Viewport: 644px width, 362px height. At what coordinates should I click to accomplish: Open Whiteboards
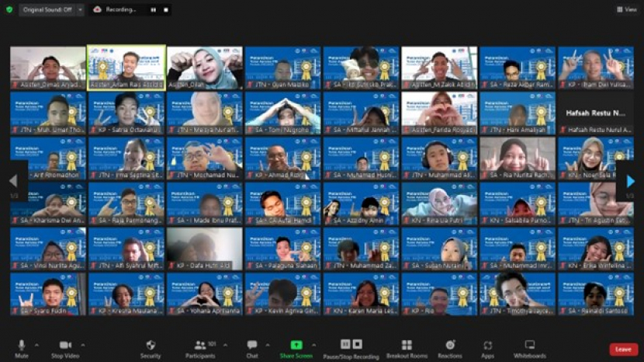tap(530, 345)
